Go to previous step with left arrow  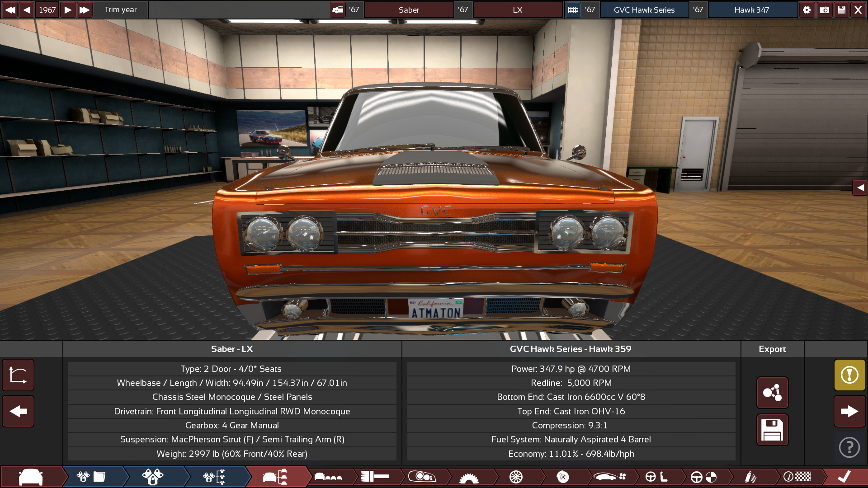(x=18, y=411)
